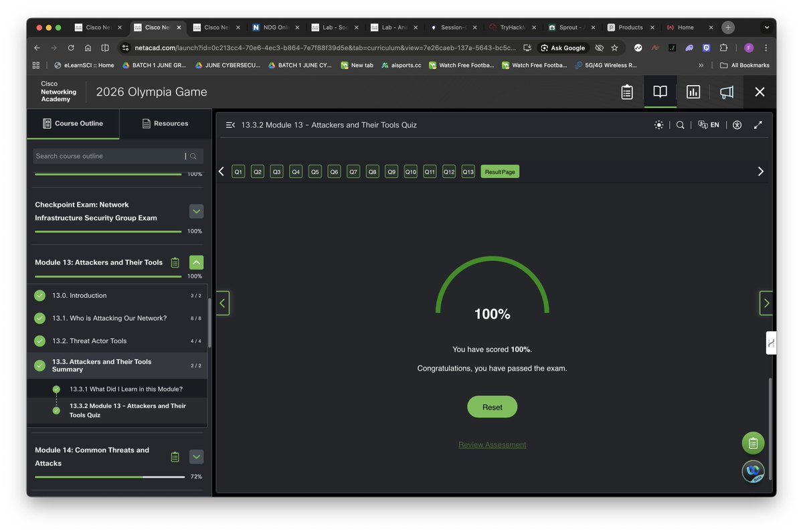Screen dimensions: 803x532
Task: Click the course outline sidebar scrollbar
Action: coord(209,323)
